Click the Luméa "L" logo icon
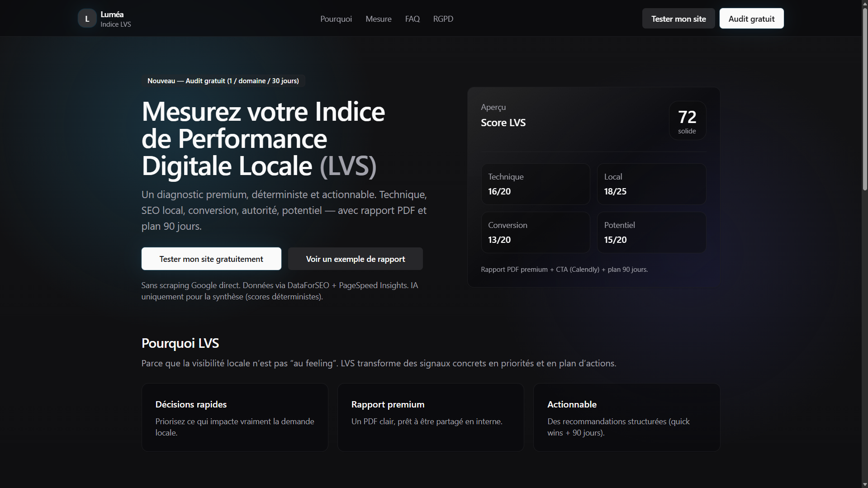 point(87,18)
